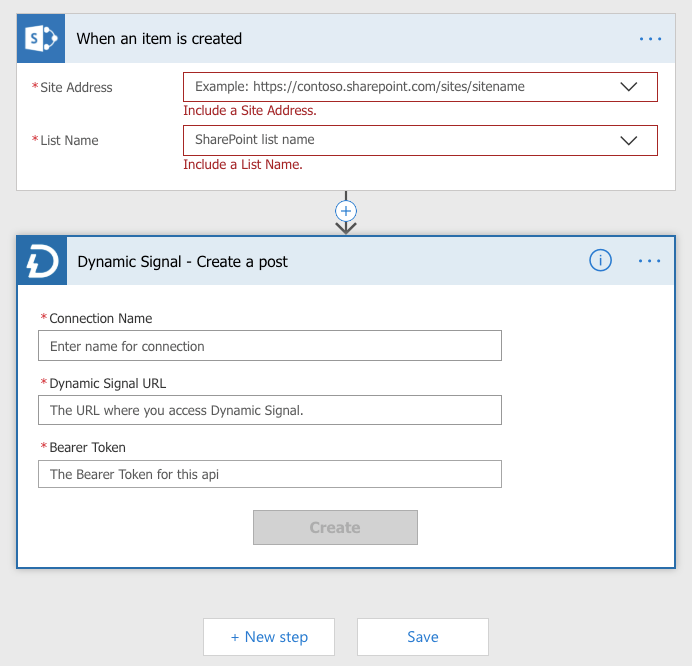The image size is (692, 666).
Task: Click the plus icon to insert a step
Action: (346, 211)
